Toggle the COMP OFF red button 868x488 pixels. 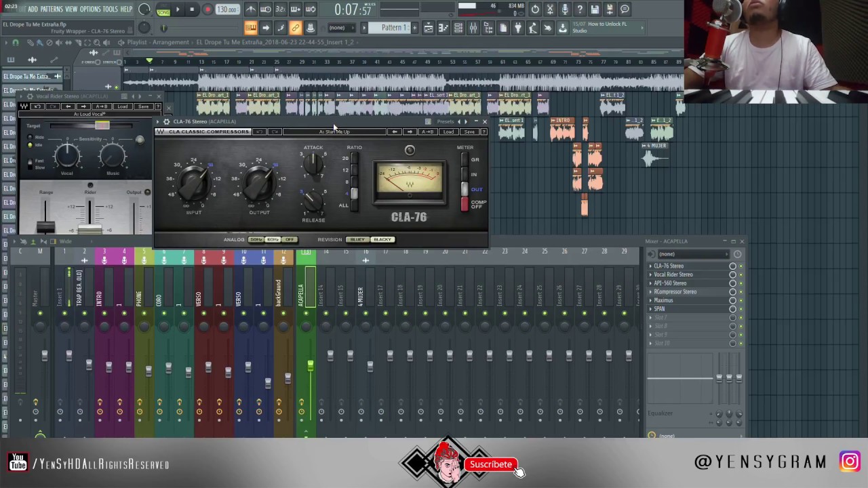[465, 204]
